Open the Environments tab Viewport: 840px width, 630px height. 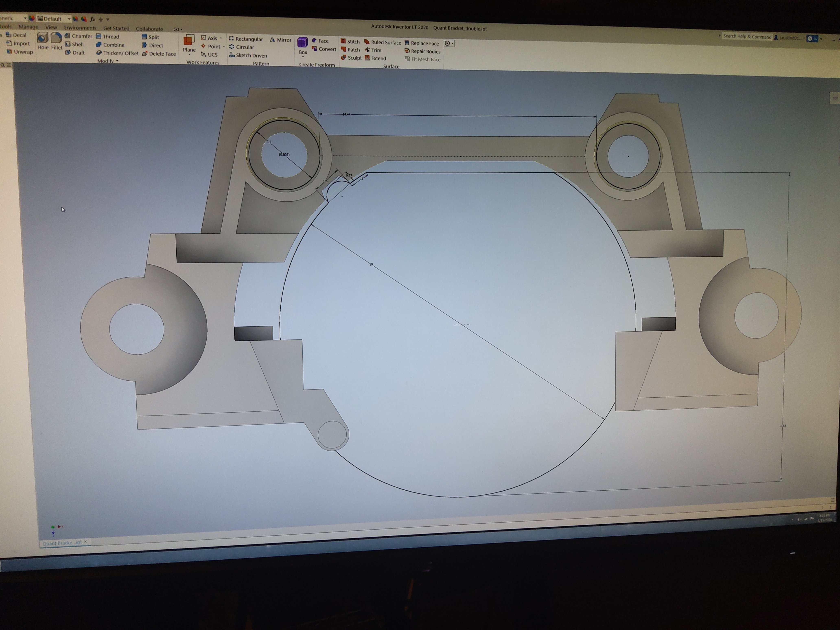click(x=80, y=28)
